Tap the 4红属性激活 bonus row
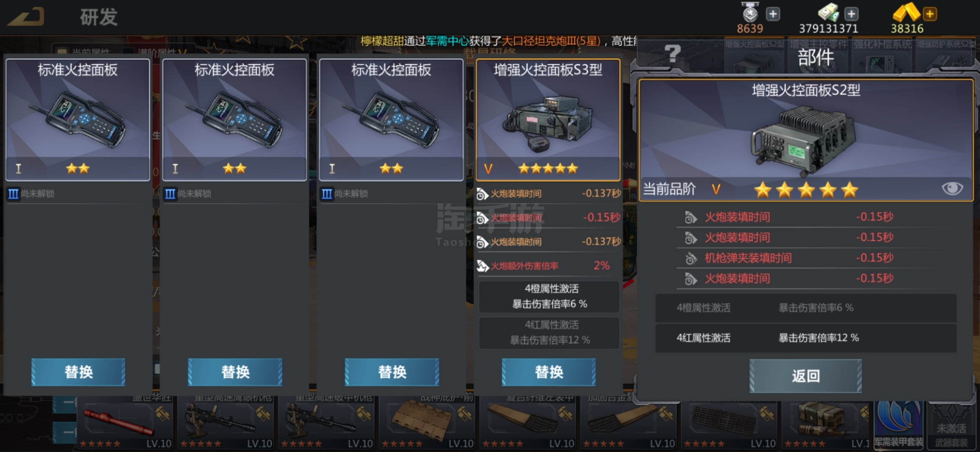980x452 pixels. (x=806, y=338)
